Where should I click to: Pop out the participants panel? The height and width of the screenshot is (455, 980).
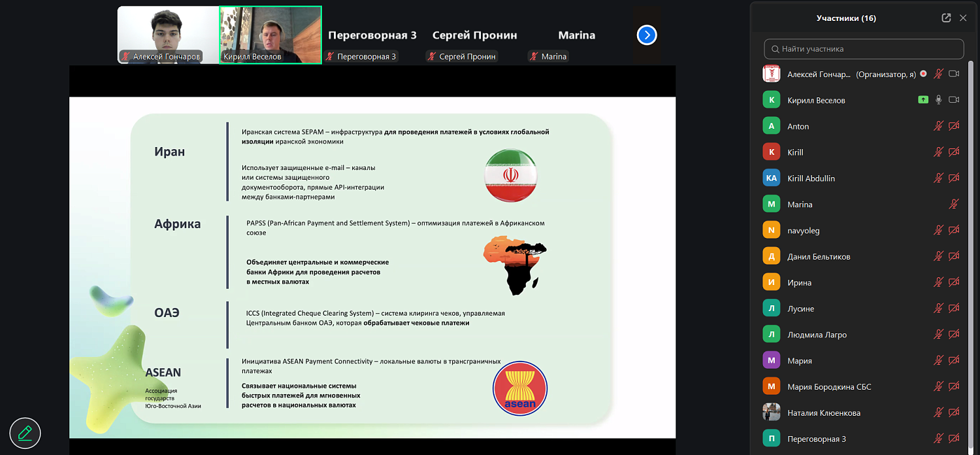pos(945,18)
